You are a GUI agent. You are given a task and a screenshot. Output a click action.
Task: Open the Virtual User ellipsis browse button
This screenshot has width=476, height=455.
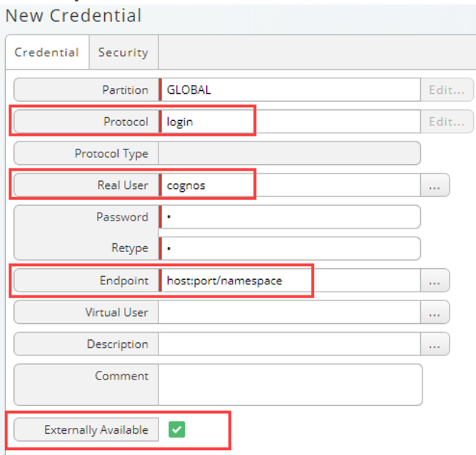point(435,312)
